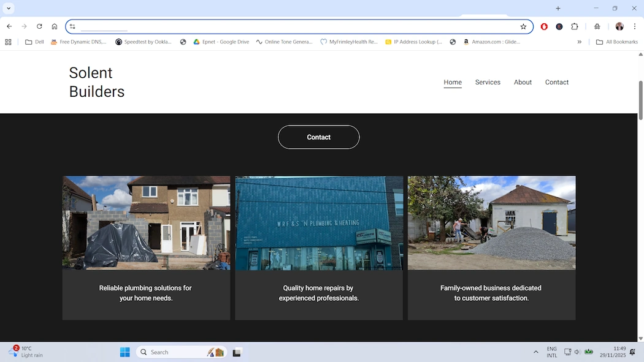Bookmark this page with the star icon
Image resolution: width=644 pixels, height=362 pixels.
click(523, 26)
